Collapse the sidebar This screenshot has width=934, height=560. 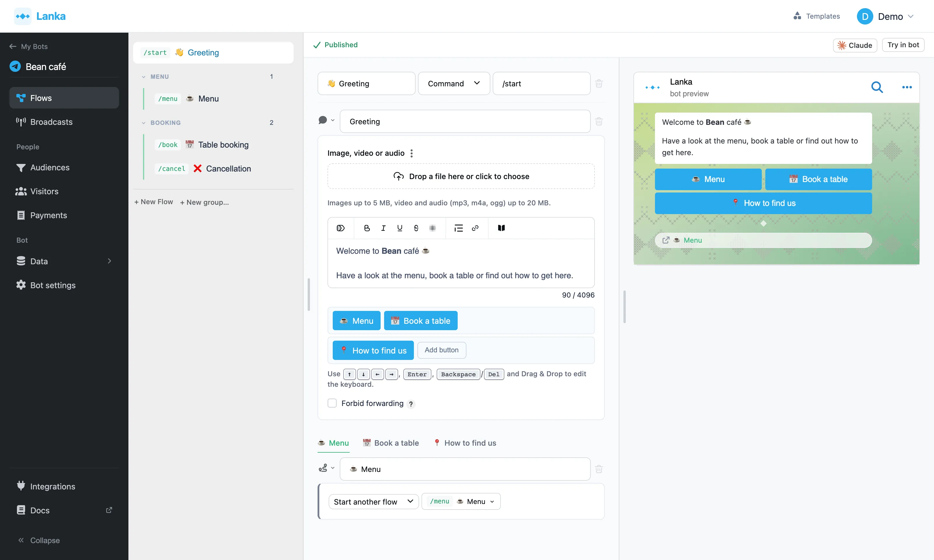[39, 540]
